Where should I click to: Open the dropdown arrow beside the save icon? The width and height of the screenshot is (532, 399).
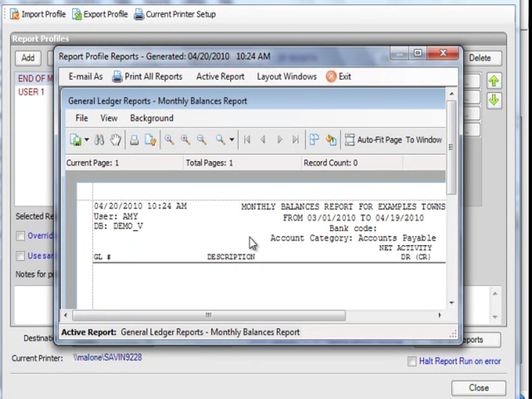click(86, 140)
